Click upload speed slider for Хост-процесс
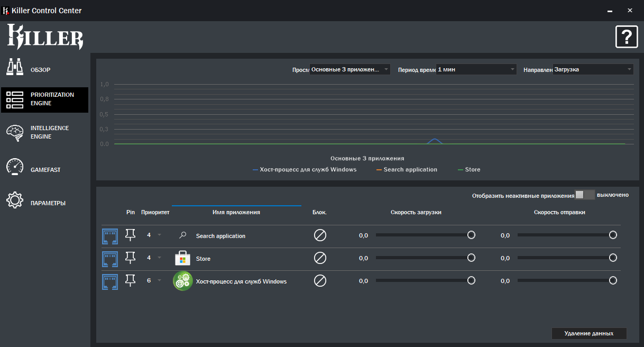Screen dimensions: 644x347 (567, 280)
